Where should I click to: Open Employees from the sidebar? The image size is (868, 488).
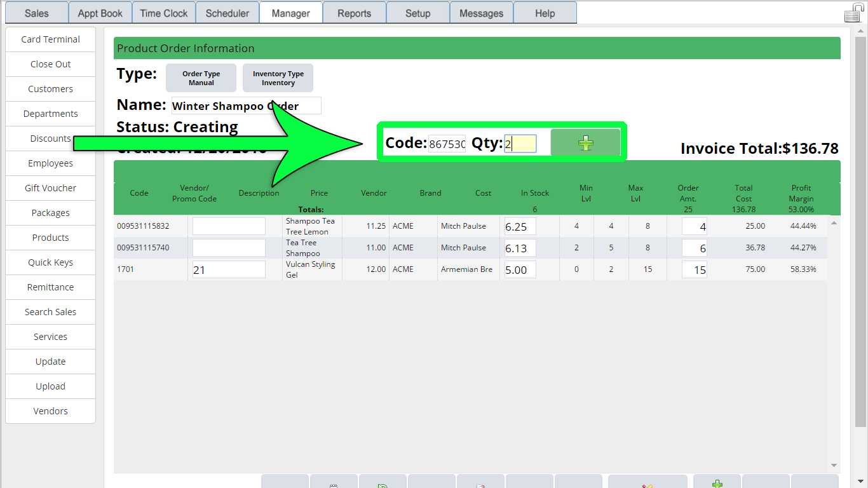coord(50,163)
